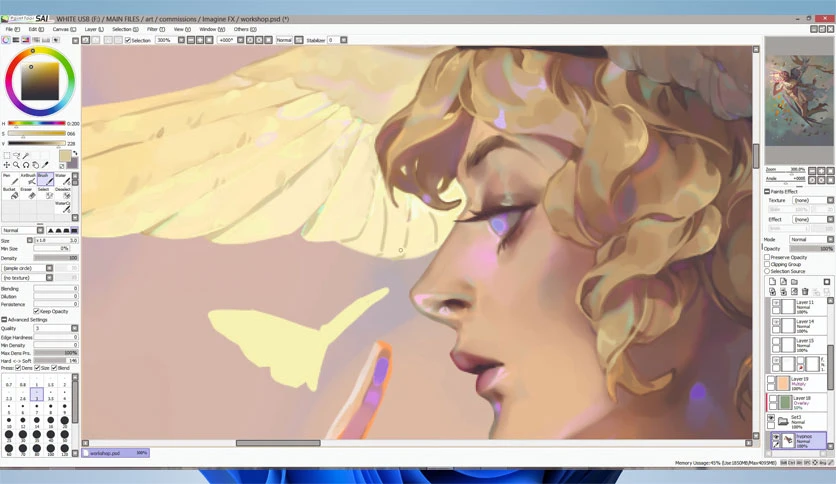Open the Layer menu
This screenshot has height=484, width=836.
coord(94,29)
